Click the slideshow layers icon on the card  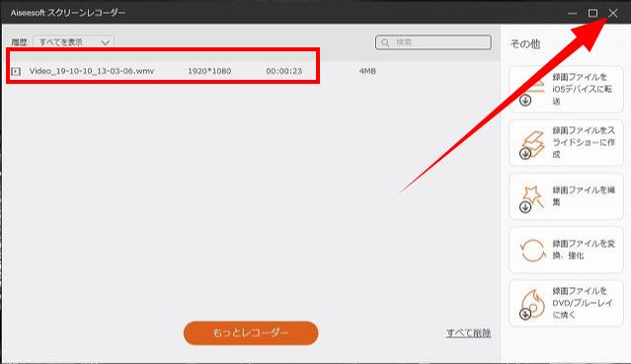(532, 145)
